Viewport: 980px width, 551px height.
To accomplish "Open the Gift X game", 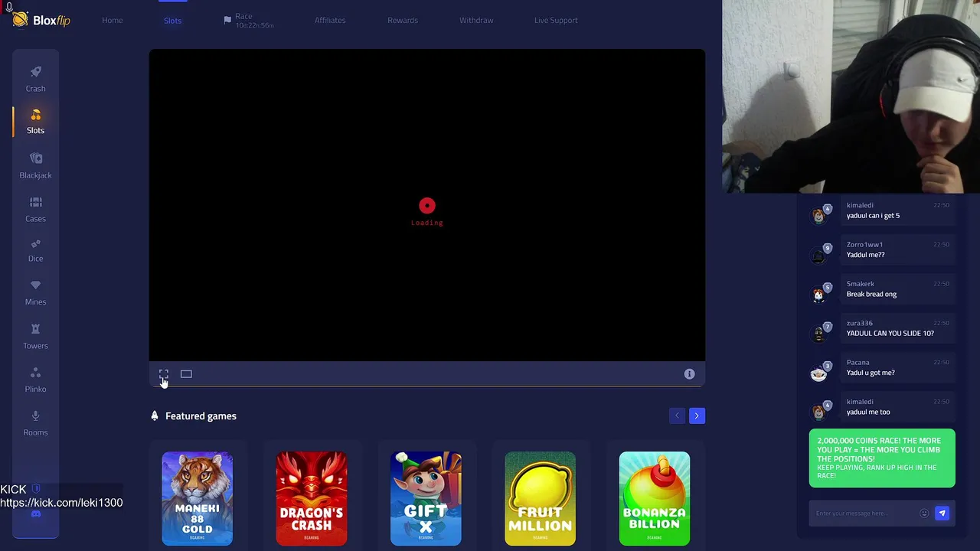I will (426, 498).
